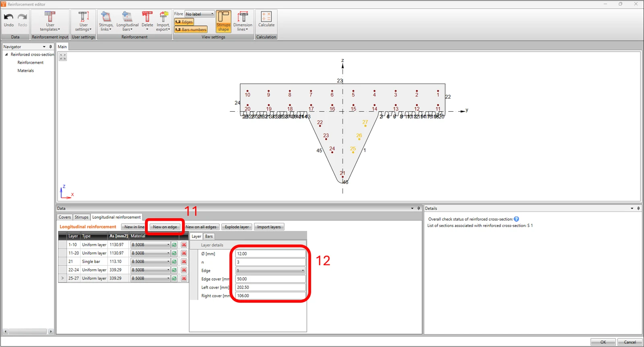Click the Right cover input field
The width and height of the screenshot is (644, 347).
coord(270,296)
